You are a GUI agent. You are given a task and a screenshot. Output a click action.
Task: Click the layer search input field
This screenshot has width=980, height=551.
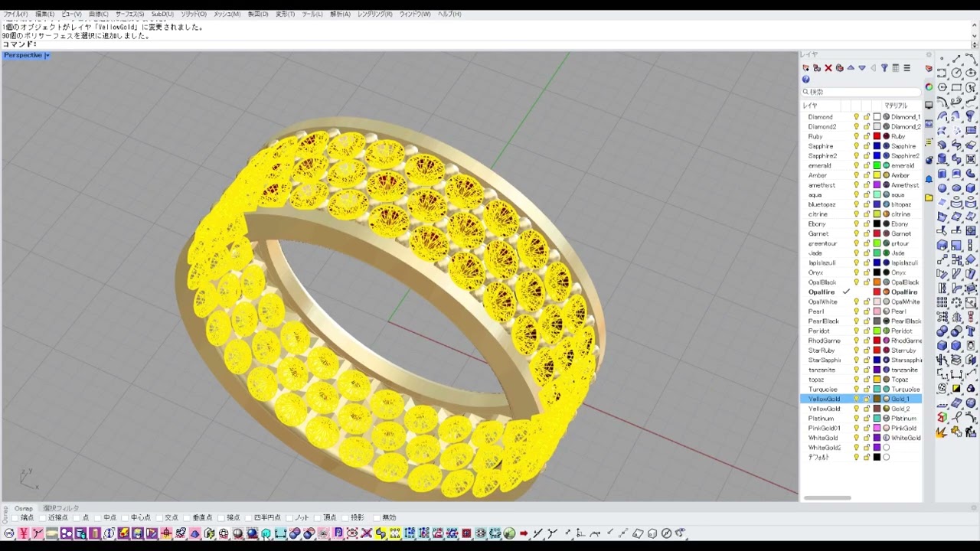(x=861, y=92)
